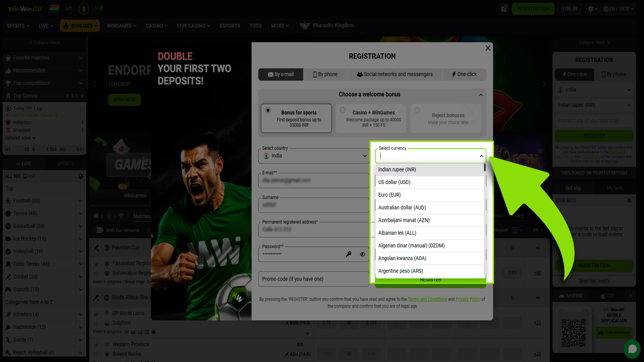Open the LIVE CASINO menu
This screenshot has width=644, height=362.
pyautogui.click(x=194, y=26)
